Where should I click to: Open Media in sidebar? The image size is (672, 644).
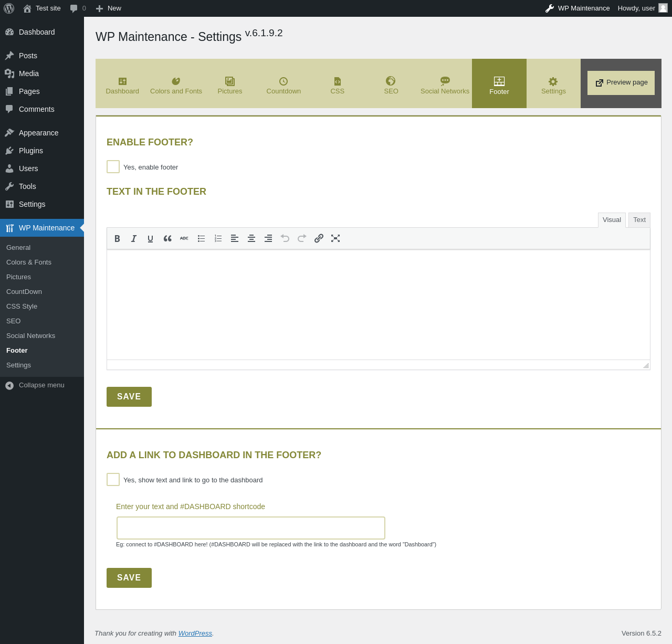(x=42, y=73)
